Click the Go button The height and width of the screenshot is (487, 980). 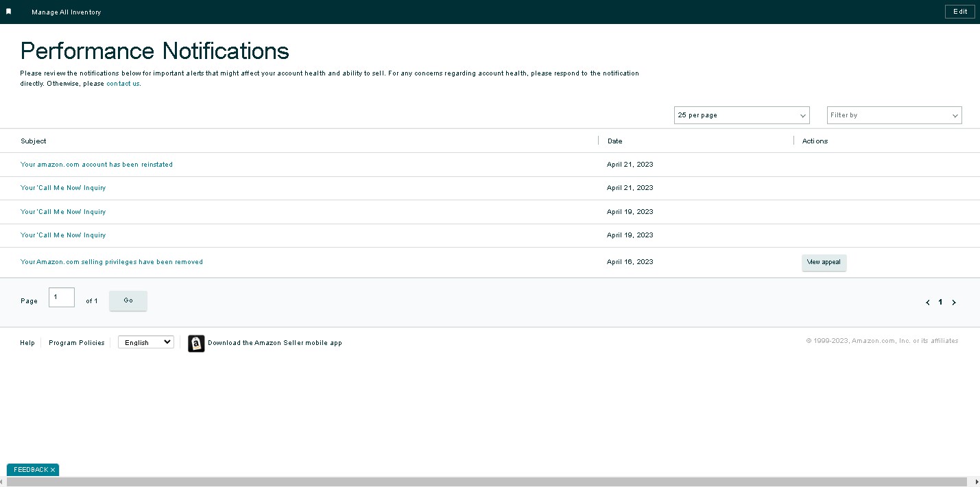point(128,300)
